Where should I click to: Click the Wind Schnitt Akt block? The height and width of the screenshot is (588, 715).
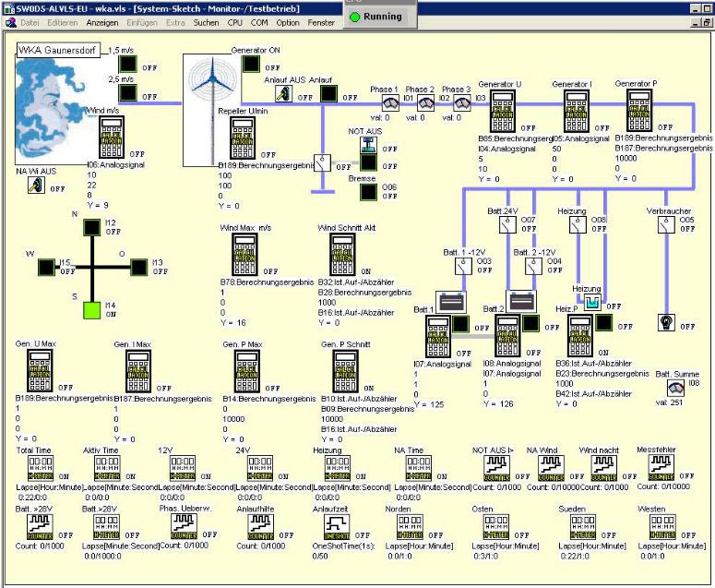tap(343, 254)
